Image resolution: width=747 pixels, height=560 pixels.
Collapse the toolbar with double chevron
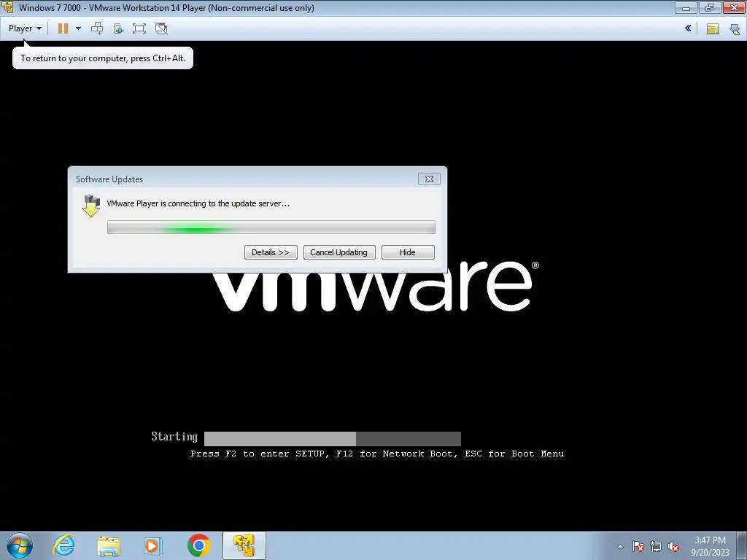[x=688, y=28]
